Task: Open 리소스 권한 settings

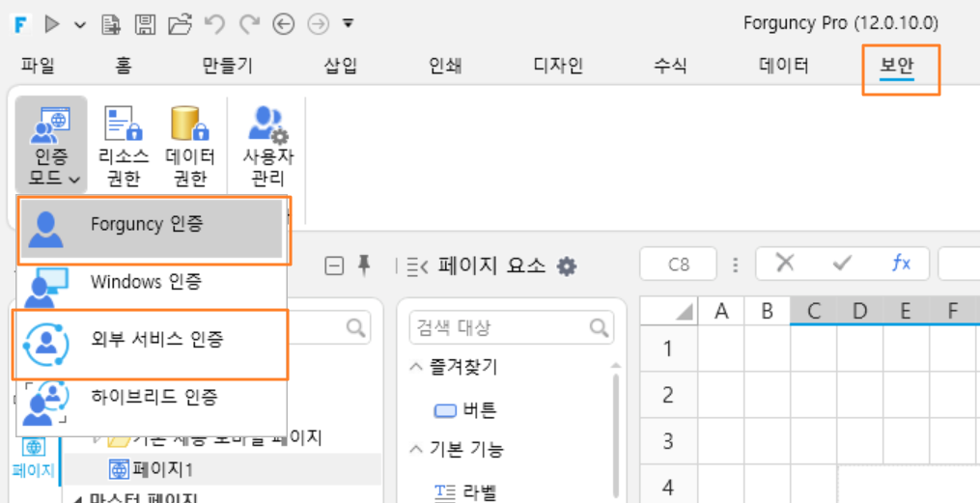Action: [124, 145]
